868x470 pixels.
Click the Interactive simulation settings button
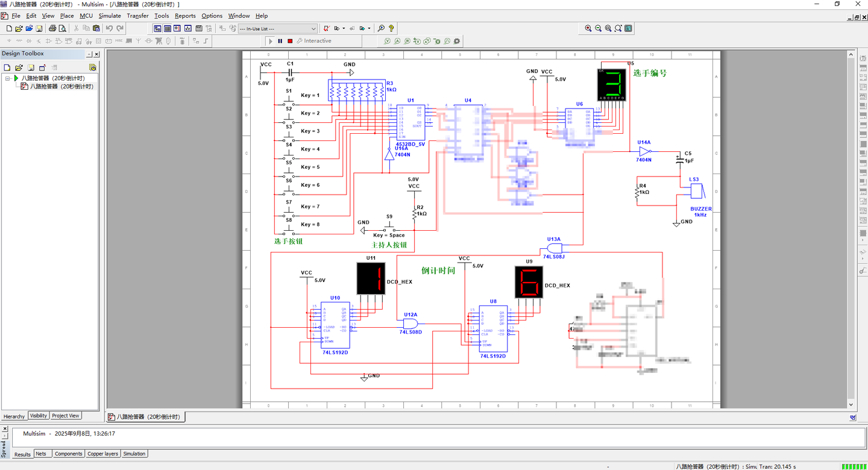(314, 41)
